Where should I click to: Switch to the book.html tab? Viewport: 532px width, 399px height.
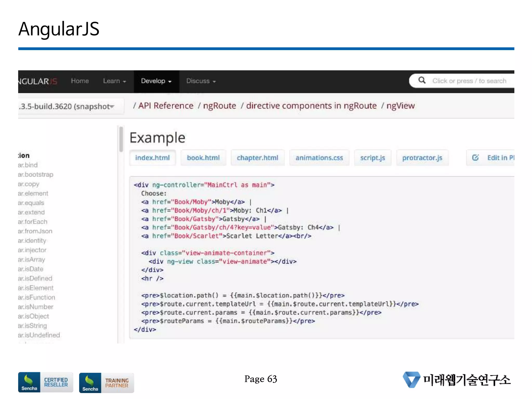(203, 158)
